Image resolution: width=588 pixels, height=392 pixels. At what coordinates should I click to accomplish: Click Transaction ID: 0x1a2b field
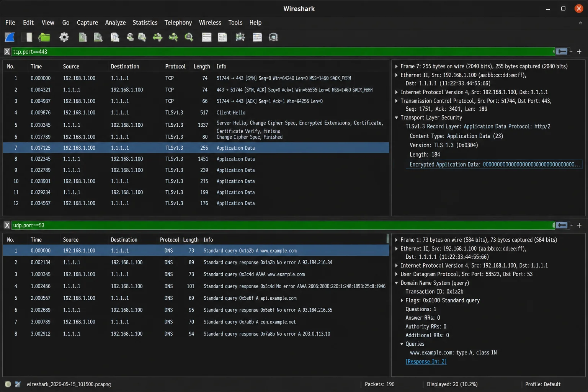(434, 292)
